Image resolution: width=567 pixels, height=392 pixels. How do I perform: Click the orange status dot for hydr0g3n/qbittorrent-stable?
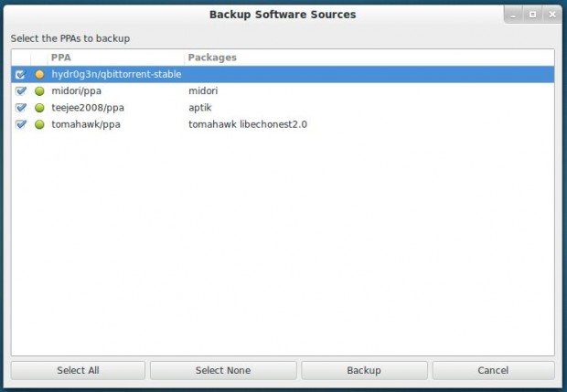(x=39, y=74)
